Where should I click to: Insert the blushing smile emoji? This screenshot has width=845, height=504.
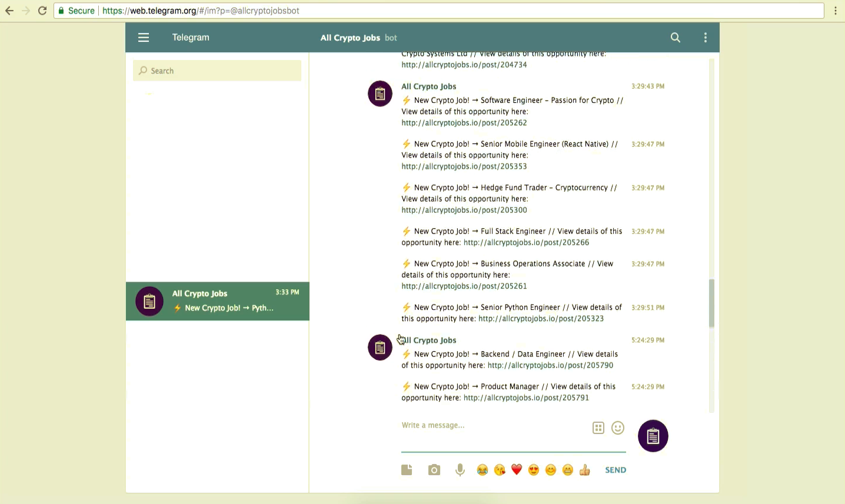click(x=551, y=470)
